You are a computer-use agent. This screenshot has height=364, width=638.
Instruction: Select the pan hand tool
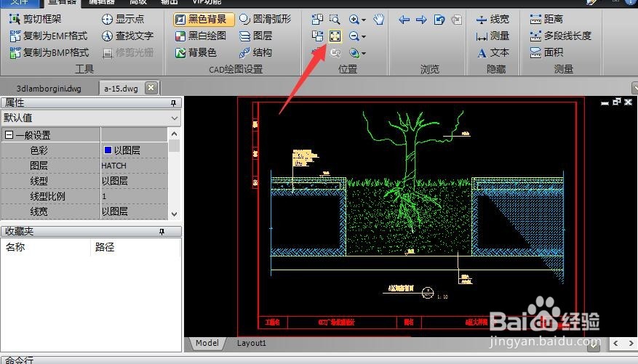coord(379,19)
